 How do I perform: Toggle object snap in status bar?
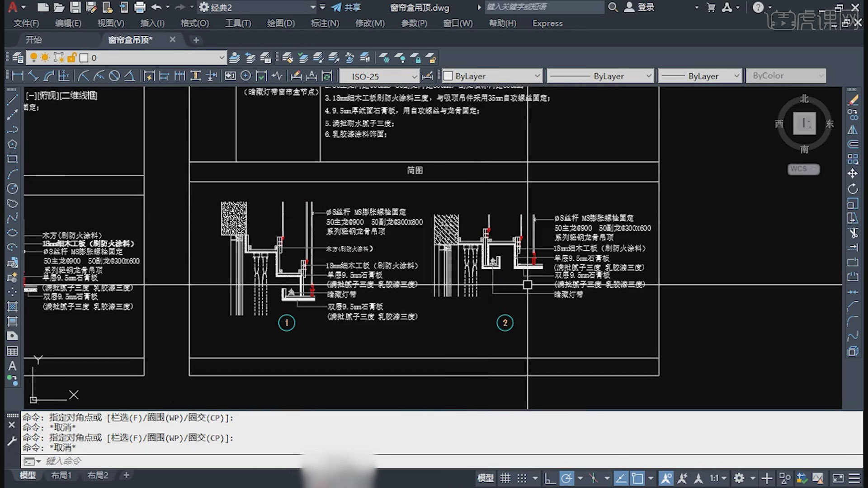(x=637, y=478)
